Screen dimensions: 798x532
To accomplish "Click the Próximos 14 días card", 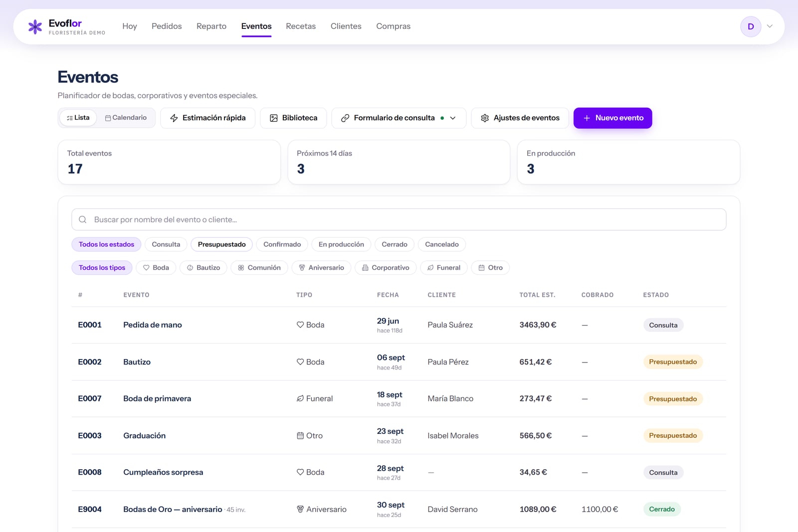I will click(399, 162).
